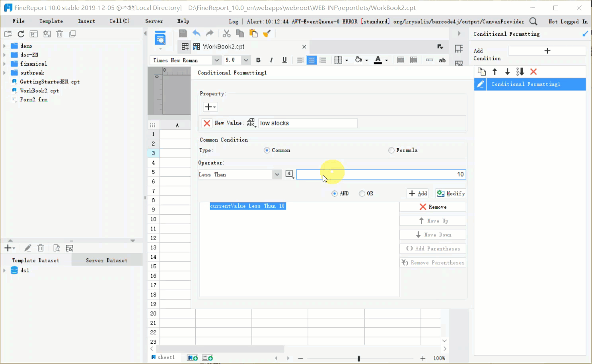Activate the format painter brush
Viewport: 592px width, 364px height.
(x=267, y=34)
